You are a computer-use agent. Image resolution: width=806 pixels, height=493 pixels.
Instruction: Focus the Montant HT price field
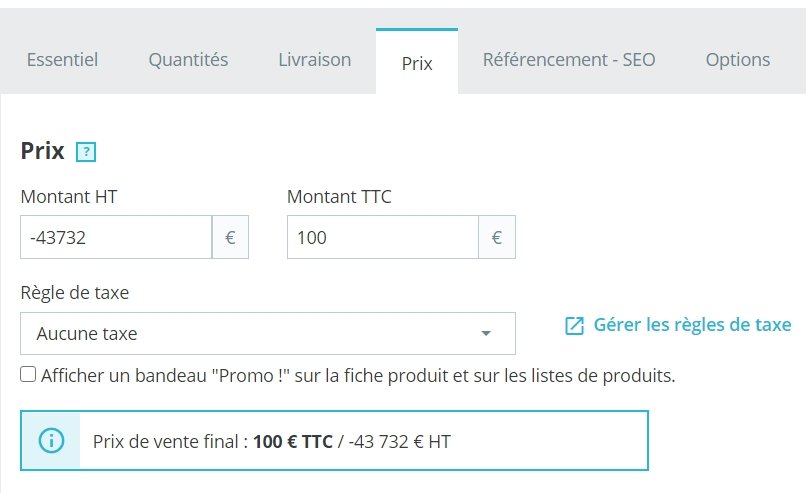[116, 237]
